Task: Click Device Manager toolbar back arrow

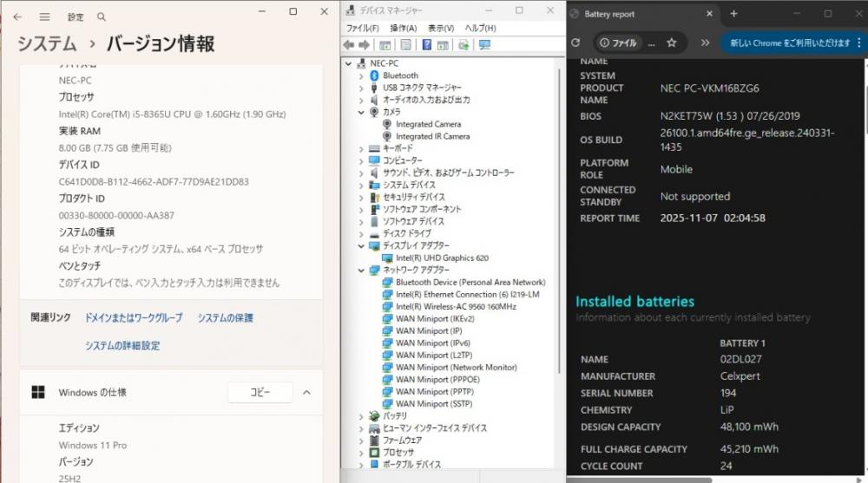Action: 349,45
